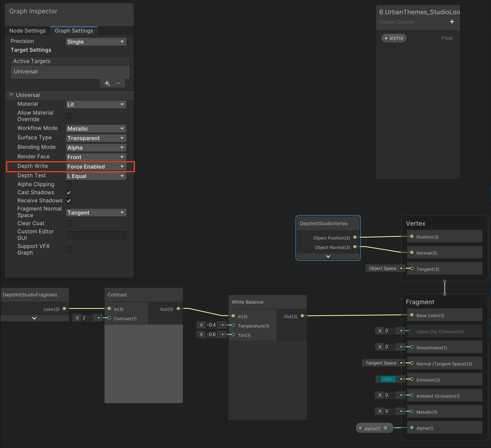Image resolution: width=491 pixels, height=448 pixels.
Task: Click the remove target minus icon
Action: (x=118, y=83)
